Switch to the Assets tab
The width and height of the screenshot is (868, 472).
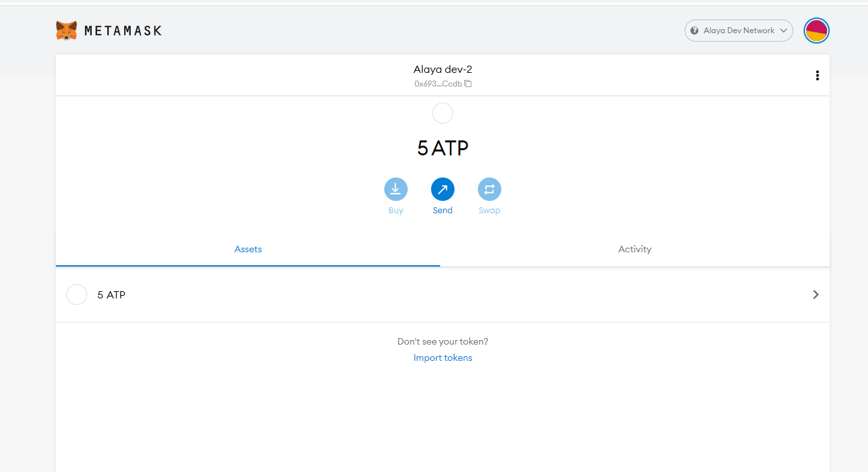248,249
